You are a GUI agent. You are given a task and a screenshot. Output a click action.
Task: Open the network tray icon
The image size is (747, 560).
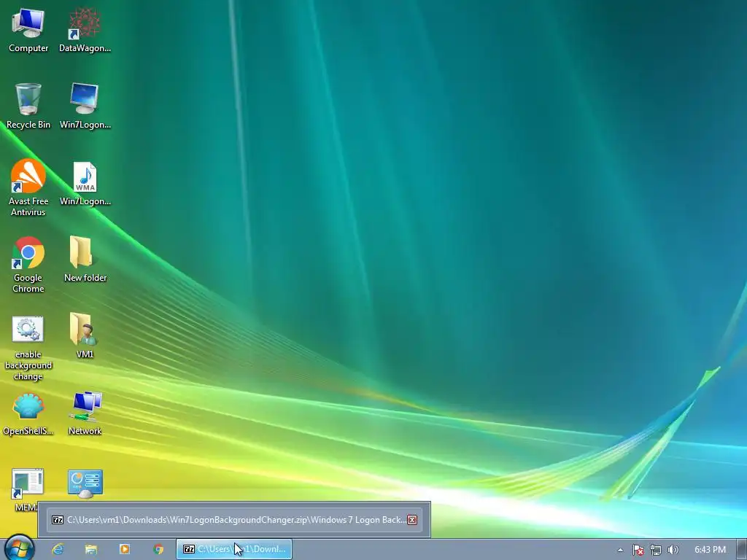pos(656,550)
